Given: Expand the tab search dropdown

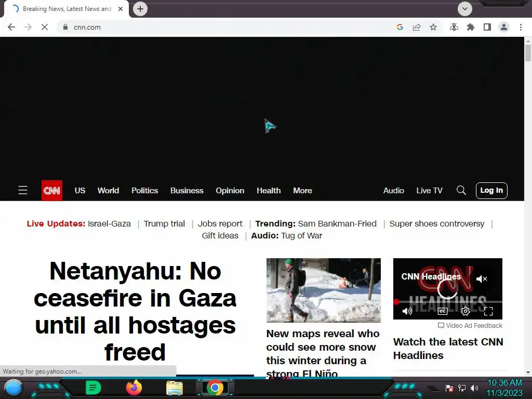Looking at the screenshot, I should point(465,9).
